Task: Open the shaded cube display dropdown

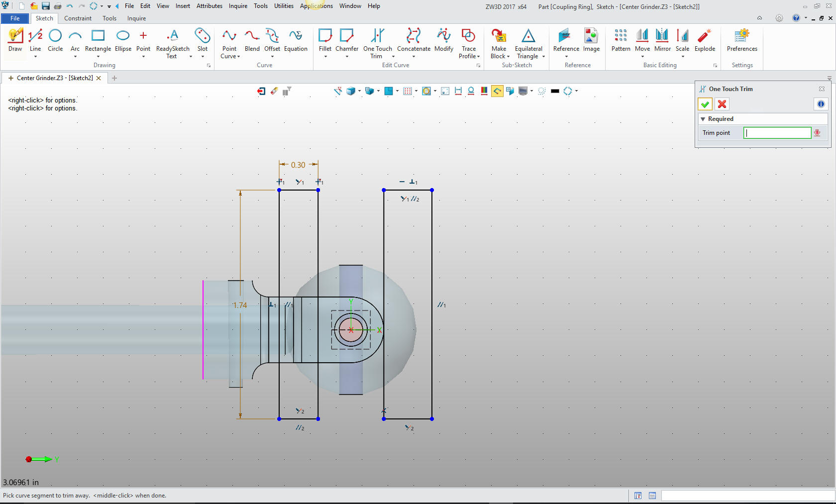Action: point(359,91)
